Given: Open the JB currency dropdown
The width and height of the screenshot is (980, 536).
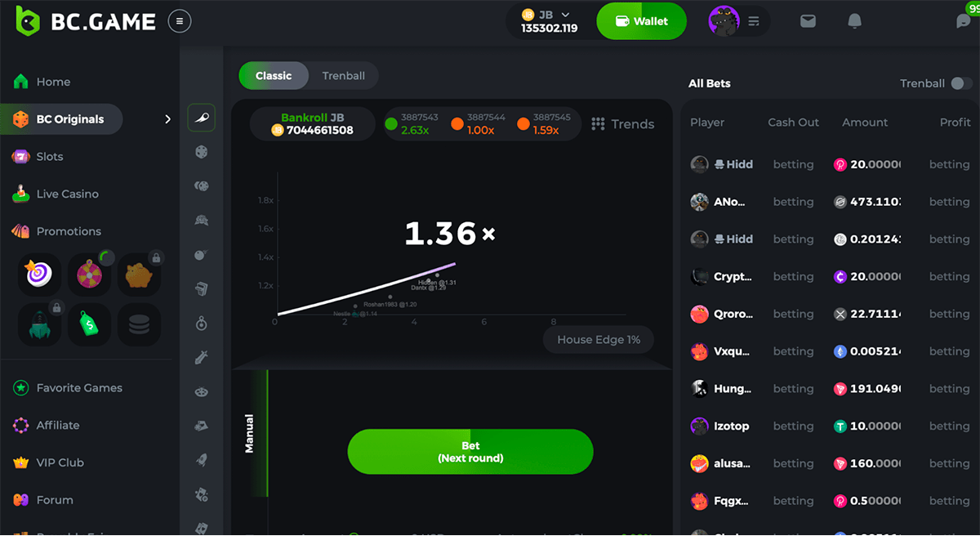Looking at the screenshot, I should click(548, 21).
